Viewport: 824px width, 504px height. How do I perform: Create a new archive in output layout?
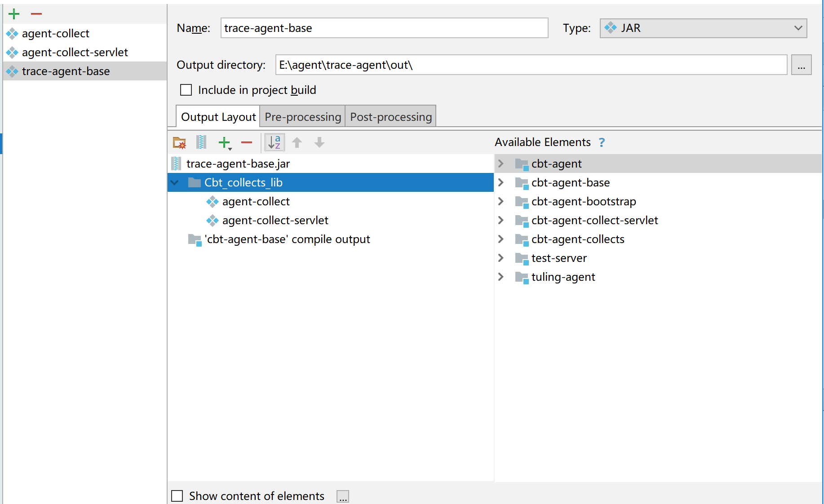point(201,142)
